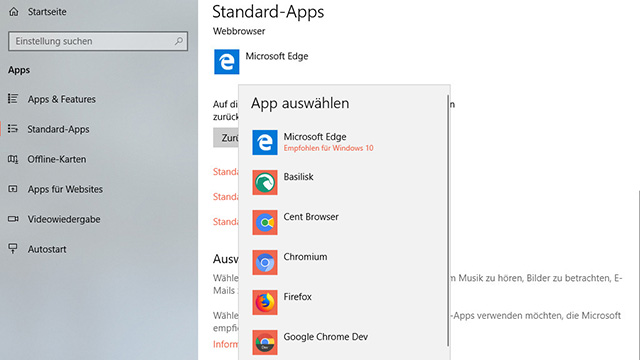Choose the Basilisk browser icon
The height and width of the screenshot is (360, 640).
click(265, 182)
